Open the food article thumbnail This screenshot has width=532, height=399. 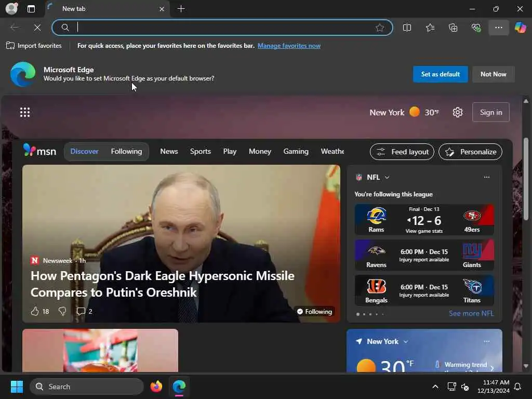[x=100, y=351]
